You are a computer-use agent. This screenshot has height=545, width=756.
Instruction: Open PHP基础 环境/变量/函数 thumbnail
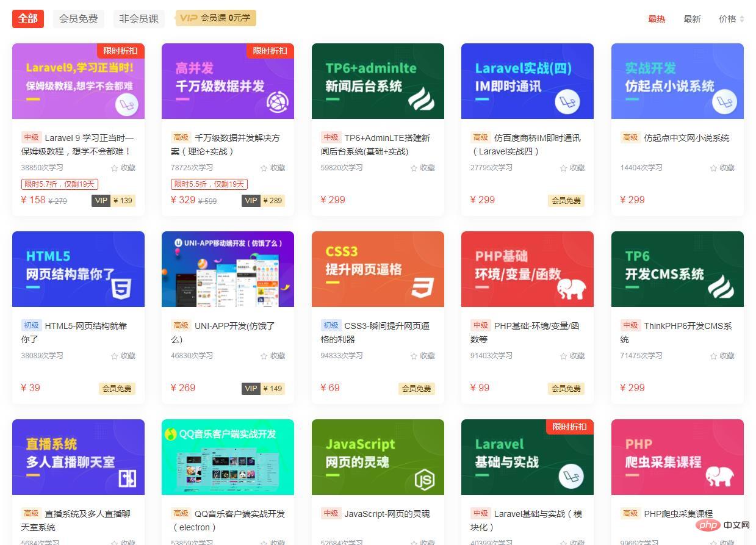[x=527, y=269]
